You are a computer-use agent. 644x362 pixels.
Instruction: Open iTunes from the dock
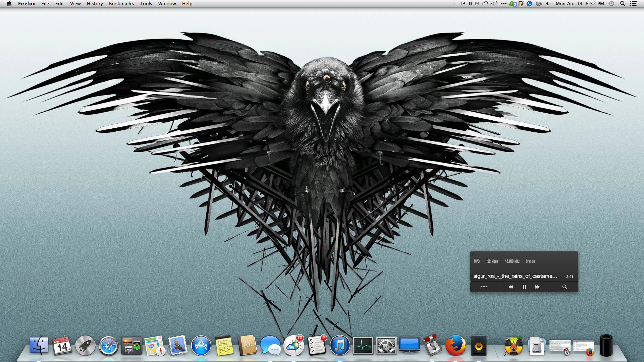[x=340, y=346]
